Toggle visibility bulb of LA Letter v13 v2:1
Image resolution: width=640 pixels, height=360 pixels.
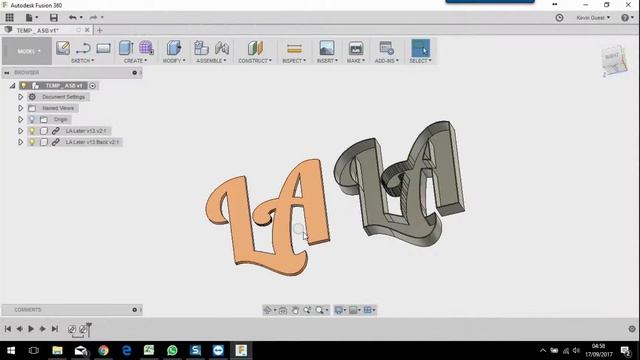32,131
